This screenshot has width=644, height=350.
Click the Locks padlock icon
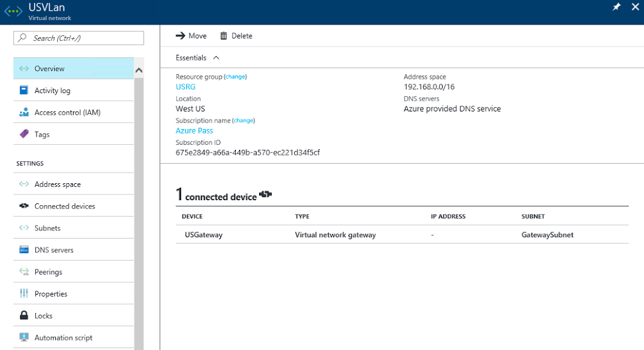[24, 315]
